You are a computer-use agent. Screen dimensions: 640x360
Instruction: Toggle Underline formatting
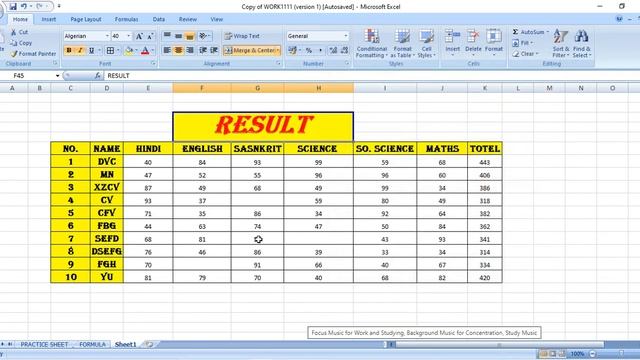91,51
